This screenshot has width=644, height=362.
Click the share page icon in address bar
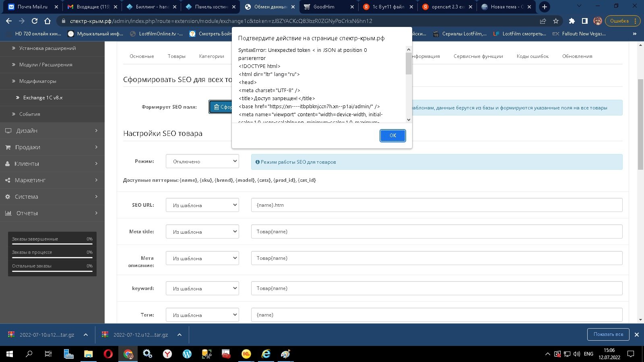pos(543,21)
